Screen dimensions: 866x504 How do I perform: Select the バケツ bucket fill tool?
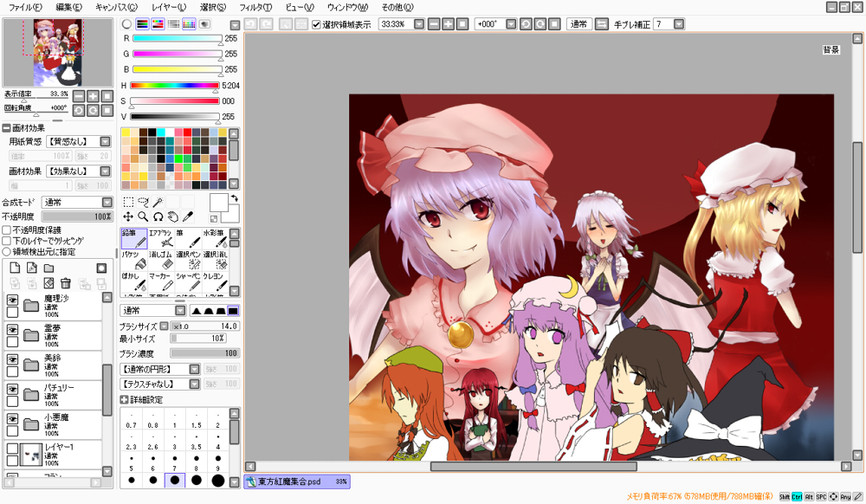133,260
